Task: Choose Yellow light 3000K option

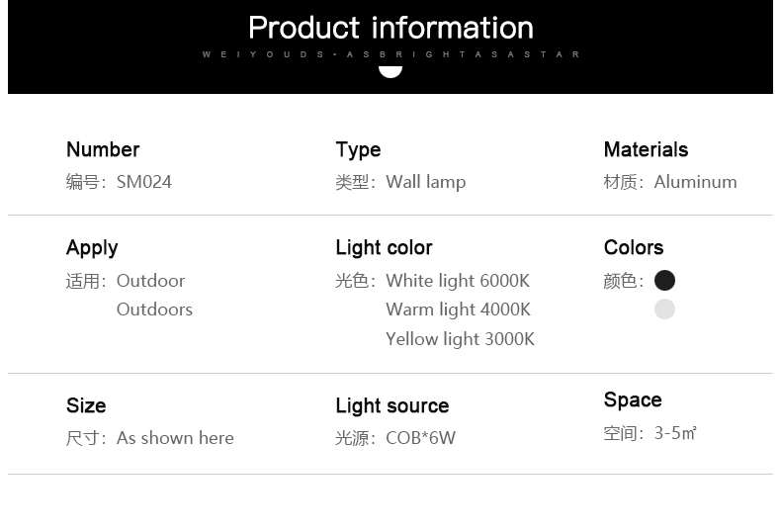Action: pyautogui.click(x=461, y=339)
